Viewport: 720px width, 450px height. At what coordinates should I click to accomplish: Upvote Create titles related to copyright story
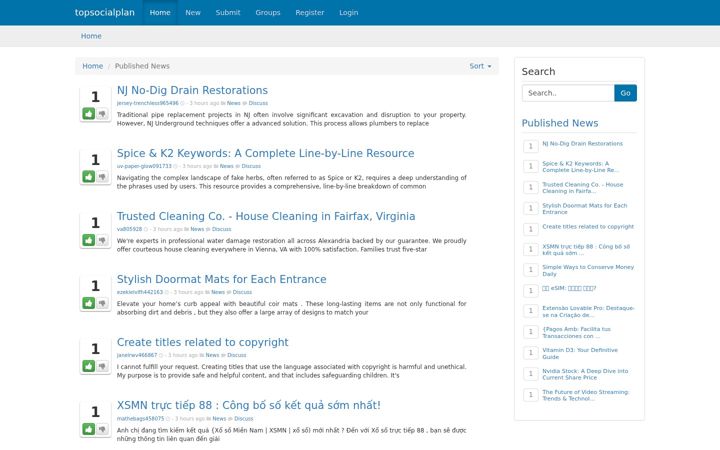click(x=89, y=366)
